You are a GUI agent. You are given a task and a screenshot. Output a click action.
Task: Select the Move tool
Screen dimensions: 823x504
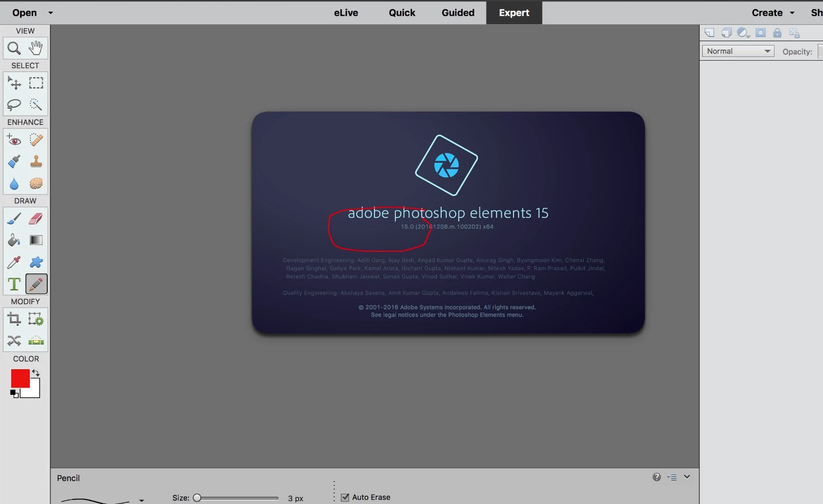coord(14,83)
